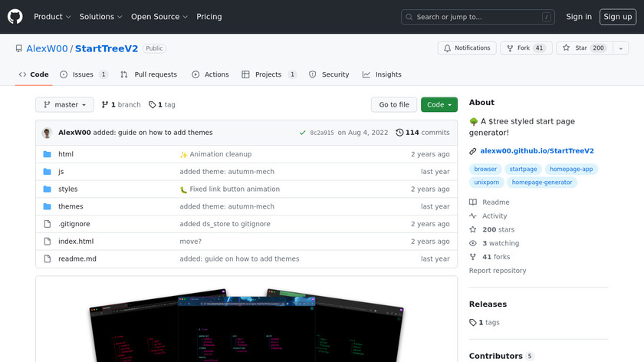Screen dimensions: 644x362
Task: Open the green Code dropdown
Action: coord(439,105)
